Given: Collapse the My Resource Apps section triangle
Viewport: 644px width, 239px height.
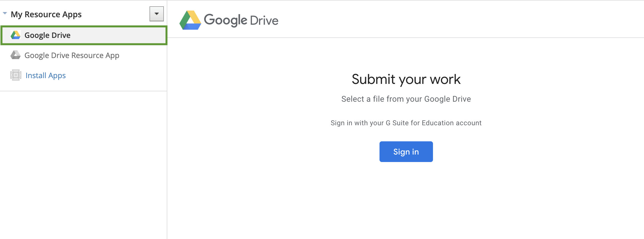Looking at the screenshot, I should click(5, 13).
